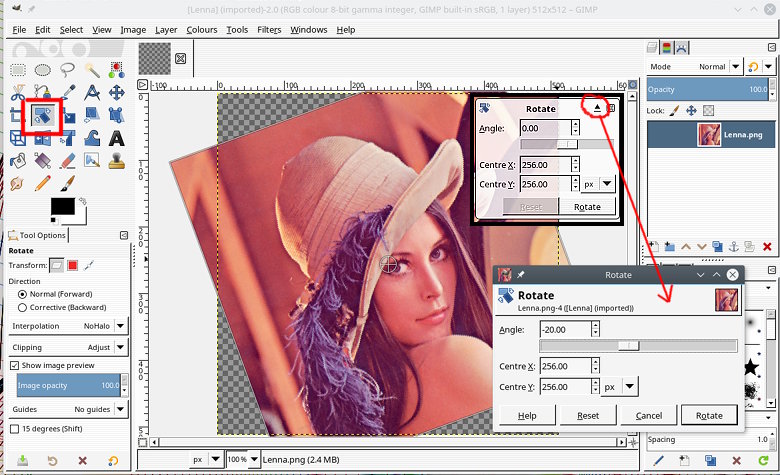Delete tool preset icon in Tool Options
The width and height of the screenshot is (780, 475).
tap(83, 461)
